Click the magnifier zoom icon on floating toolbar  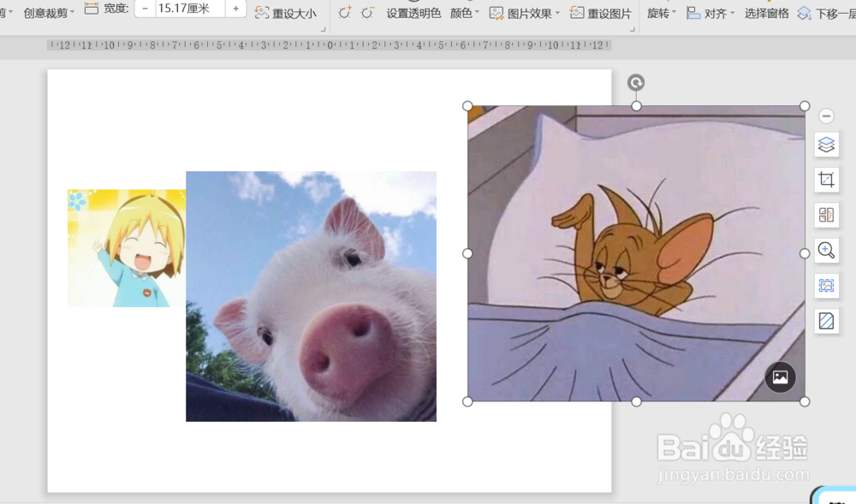tap(827, 251)
